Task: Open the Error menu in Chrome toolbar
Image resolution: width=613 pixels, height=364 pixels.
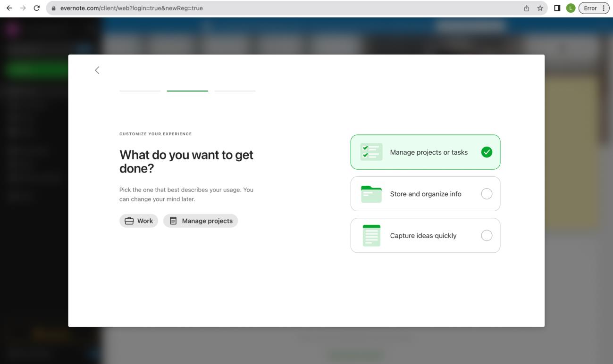Action: coord(594,8)
